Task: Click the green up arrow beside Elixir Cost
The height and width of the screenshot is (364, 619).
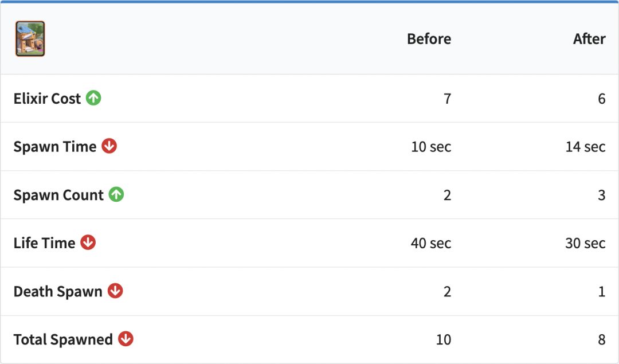Action: click(x=93, y=98)
